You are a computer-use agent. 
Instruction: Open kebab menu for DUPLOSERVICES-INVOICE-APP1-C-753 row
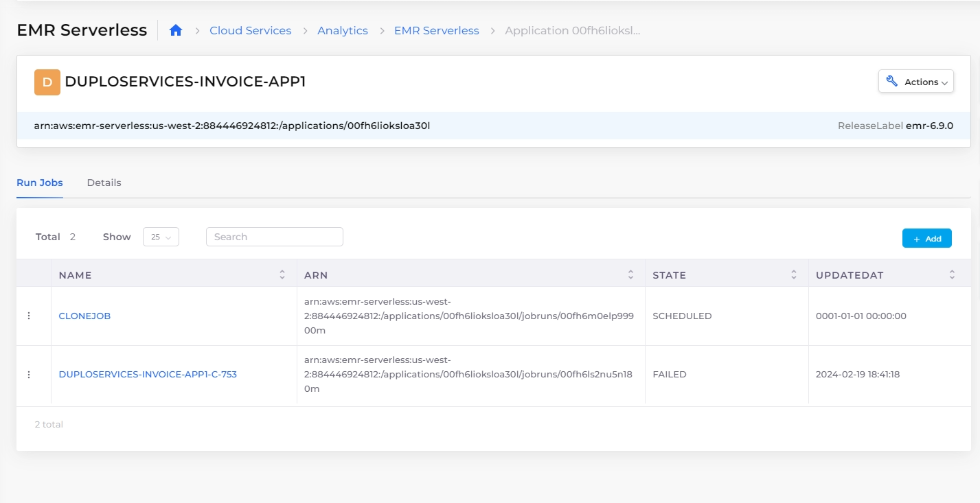click(29, 375)
